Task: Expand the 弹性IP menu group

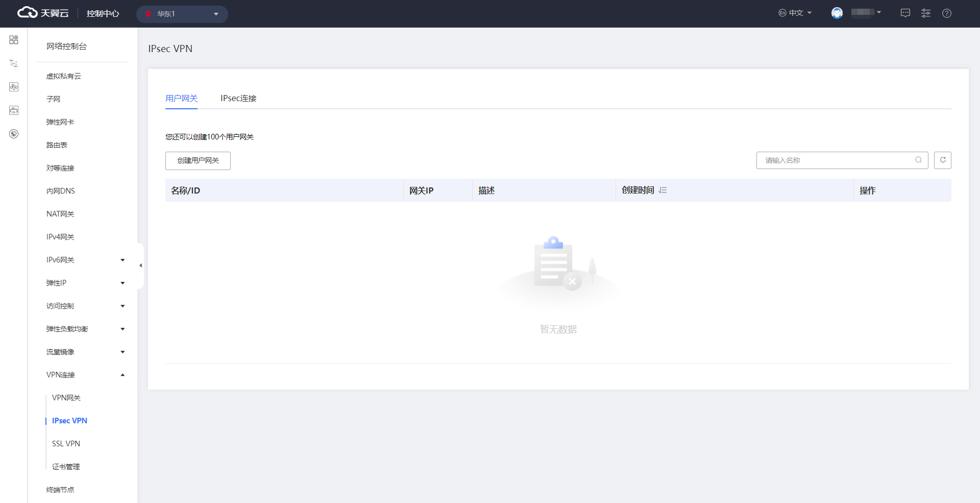Action: pos(85,283)
